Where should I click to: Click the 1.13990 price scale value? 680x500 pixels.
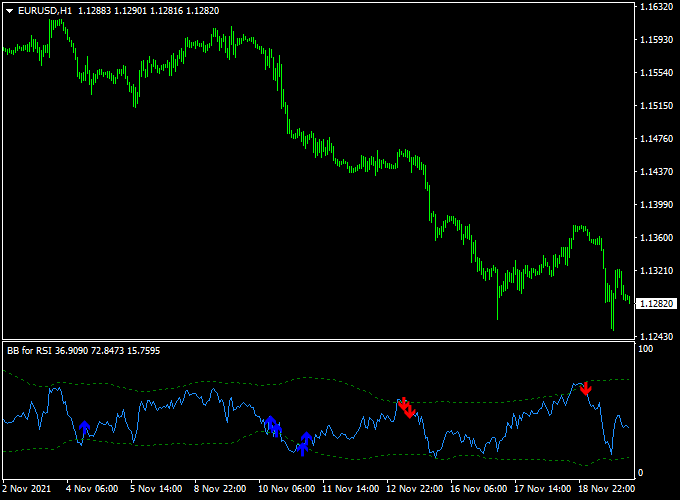point(657,204)
